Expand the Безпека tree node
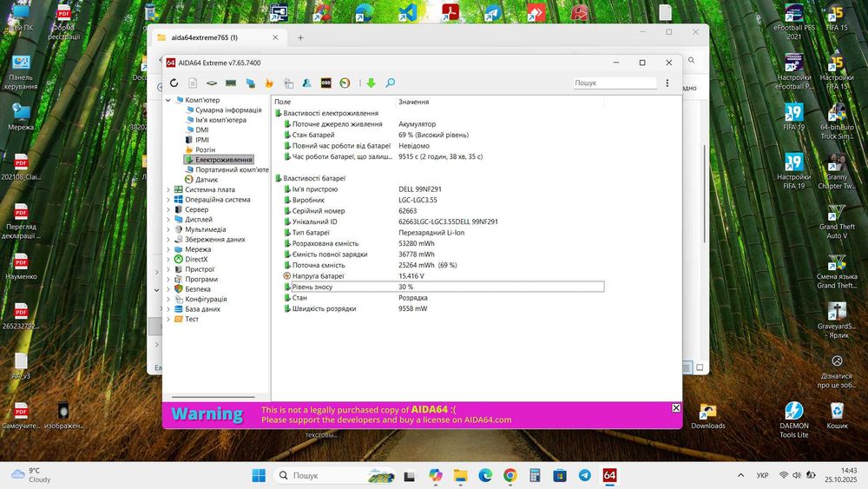 pos(168,289)
